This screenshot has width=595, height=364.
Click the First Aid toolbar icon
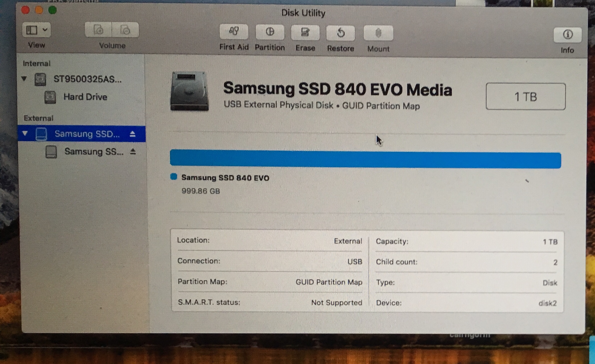234,32
